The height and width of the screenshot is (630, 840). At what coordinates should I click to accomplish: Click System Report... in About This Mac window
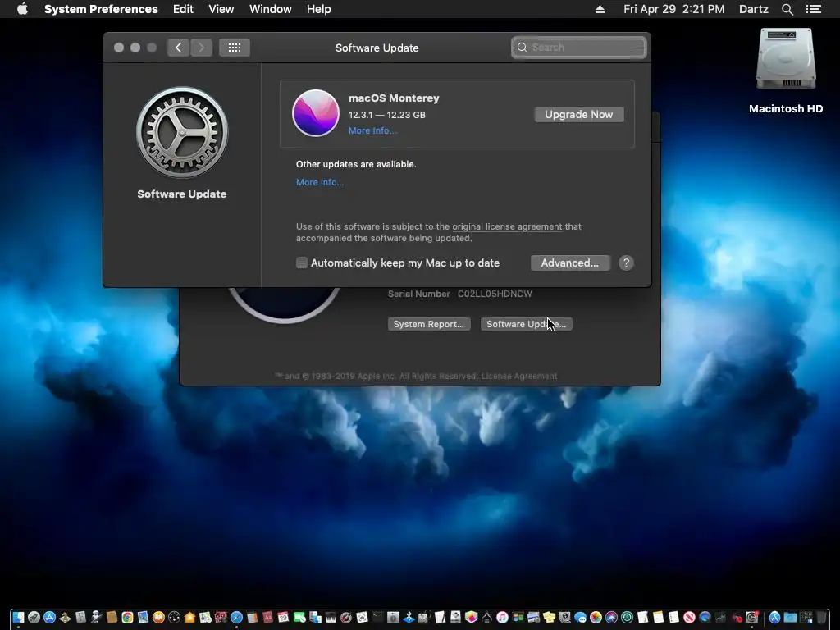click(x=428, y=324)
